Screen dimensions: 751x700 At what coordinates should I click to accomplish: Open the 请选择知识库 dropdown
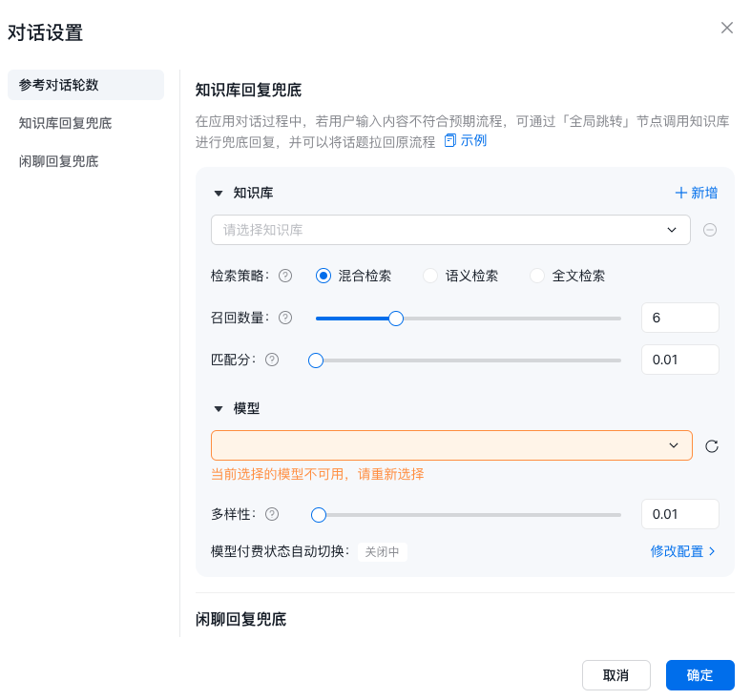(x=450, y=230)
